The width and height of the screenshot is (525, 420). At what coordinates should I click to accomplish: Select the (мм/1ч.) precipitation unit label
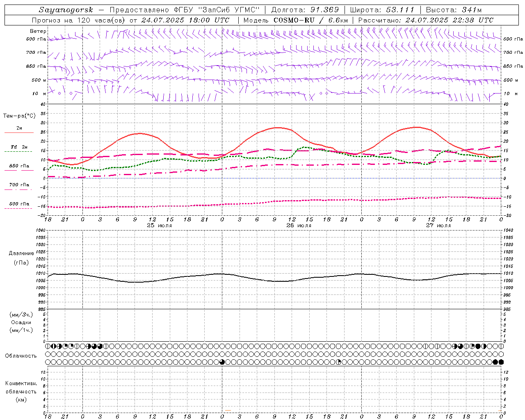(21, 330)
